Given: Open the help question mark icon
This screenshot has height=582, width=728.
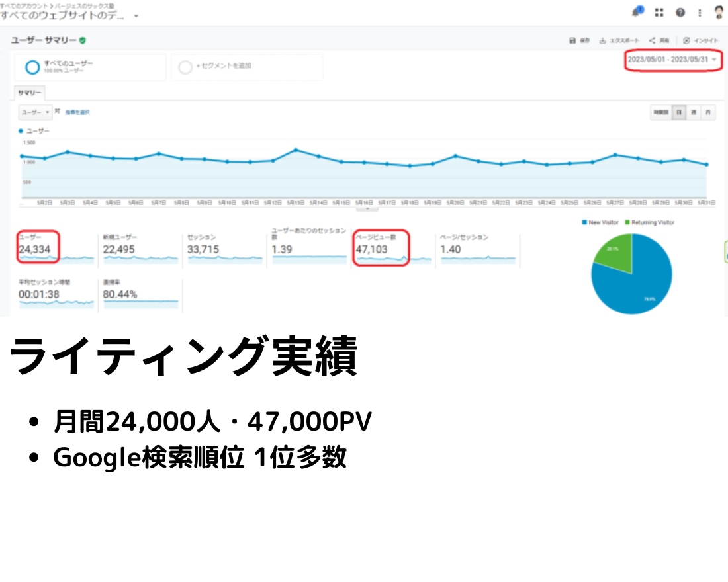Looking at the screenshot, I should pos(680,13).
